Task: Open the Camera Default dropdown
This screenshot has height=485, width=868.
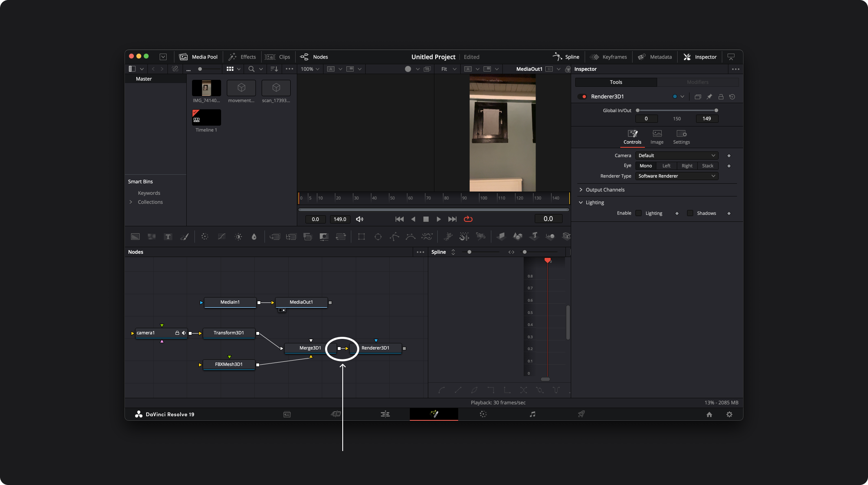Action: pyautogui.click(x=676, y=156)
